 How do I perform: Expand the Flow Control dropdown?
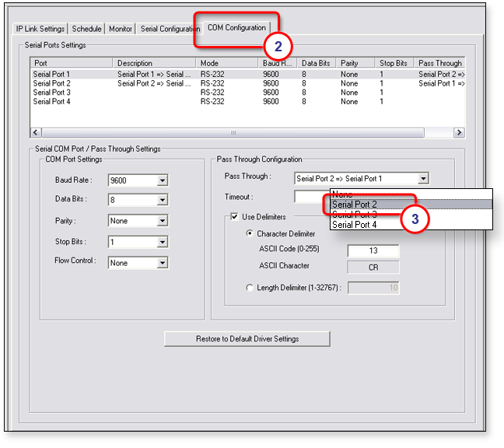(163, 263)
